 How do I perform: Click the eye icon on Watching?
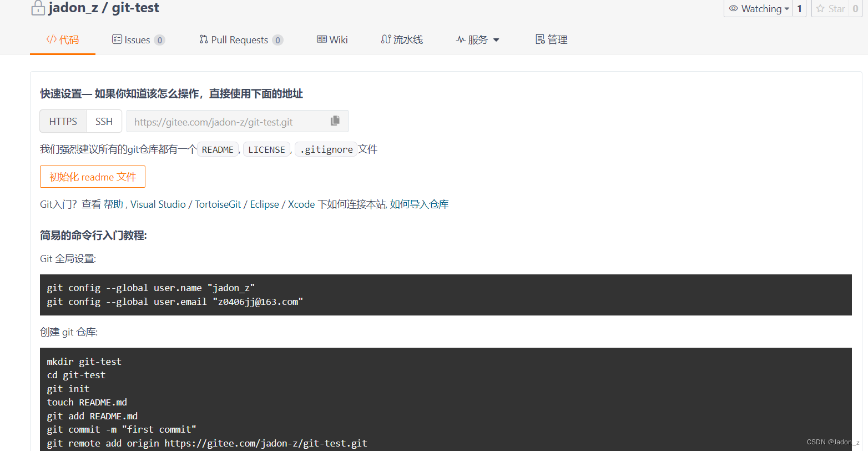tap(733, 8)
